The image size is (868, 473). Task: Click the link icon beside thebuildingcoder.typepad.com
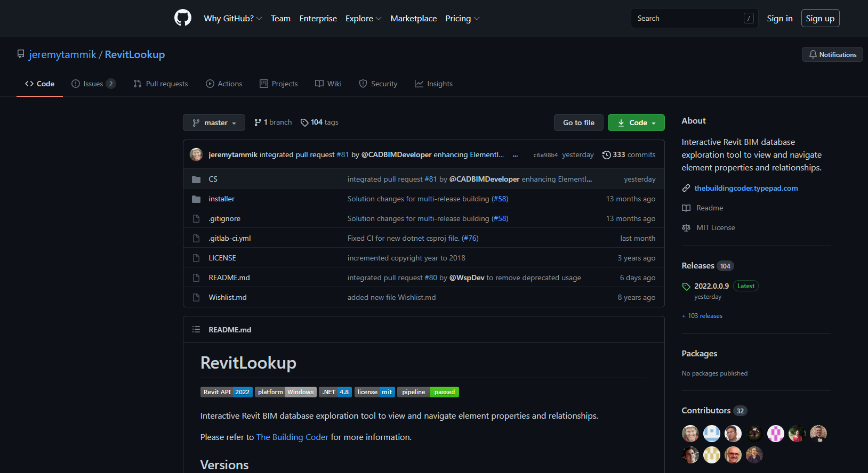686,189
